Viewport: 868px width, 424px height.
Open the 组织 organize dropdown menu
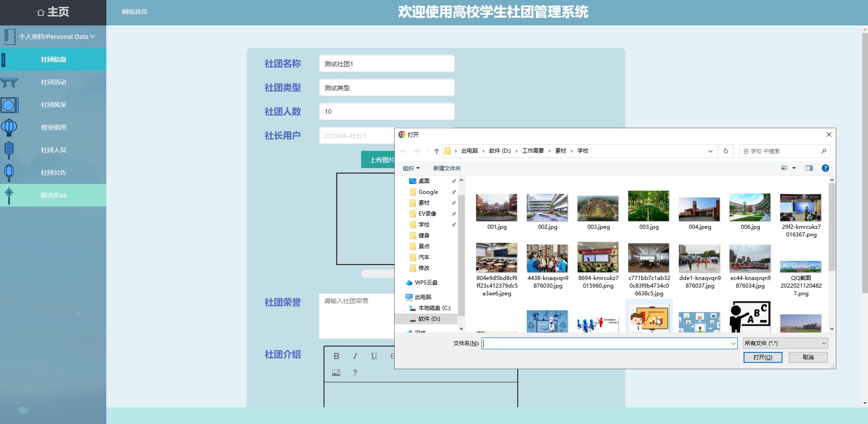(411, 169)
